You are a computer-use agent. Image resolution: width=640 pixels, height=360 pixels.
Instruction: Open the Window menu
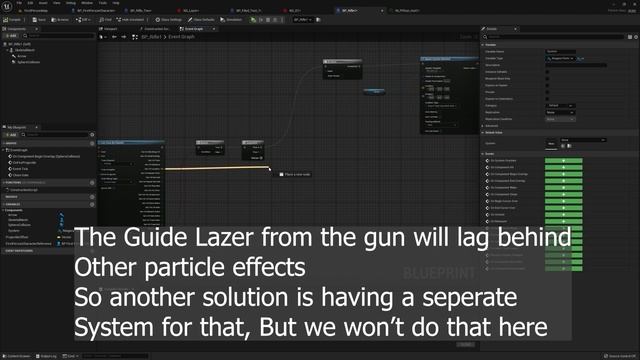(87, 3)
